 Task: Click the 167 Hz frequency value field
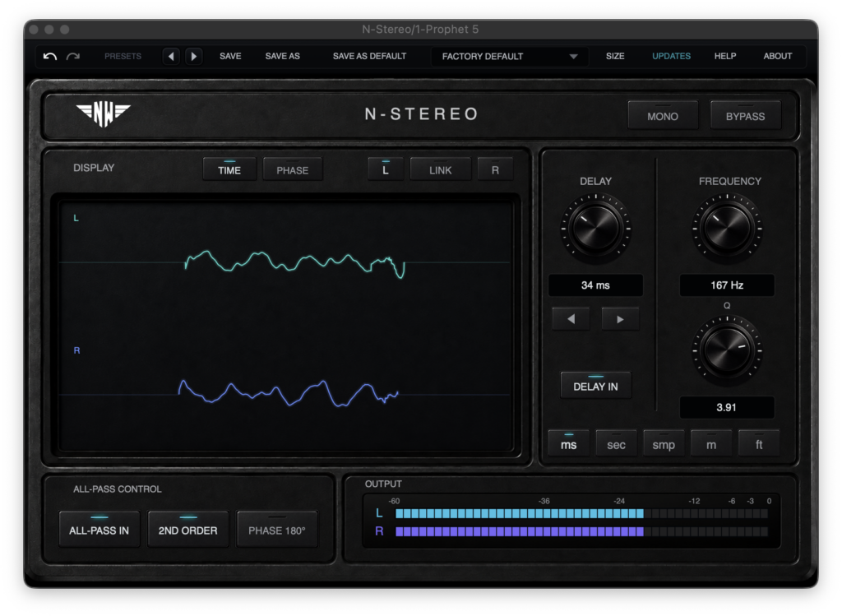[x=727, y=285]
